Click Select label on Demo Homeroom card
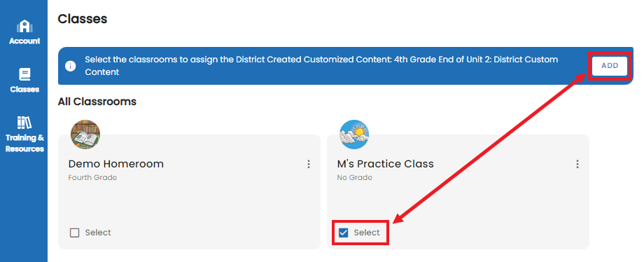Image resolution: width=644 pixels, height=262 pixels. pos(98,233)
